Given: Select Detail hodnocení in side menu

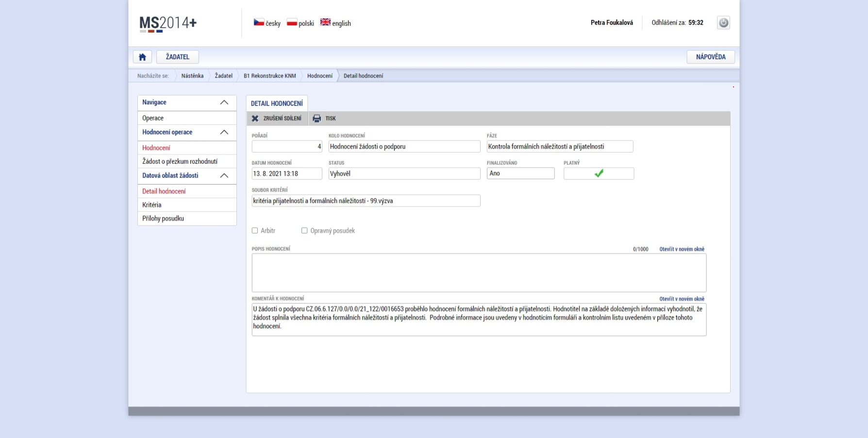Looking at the screenshot, I should 187,191.
